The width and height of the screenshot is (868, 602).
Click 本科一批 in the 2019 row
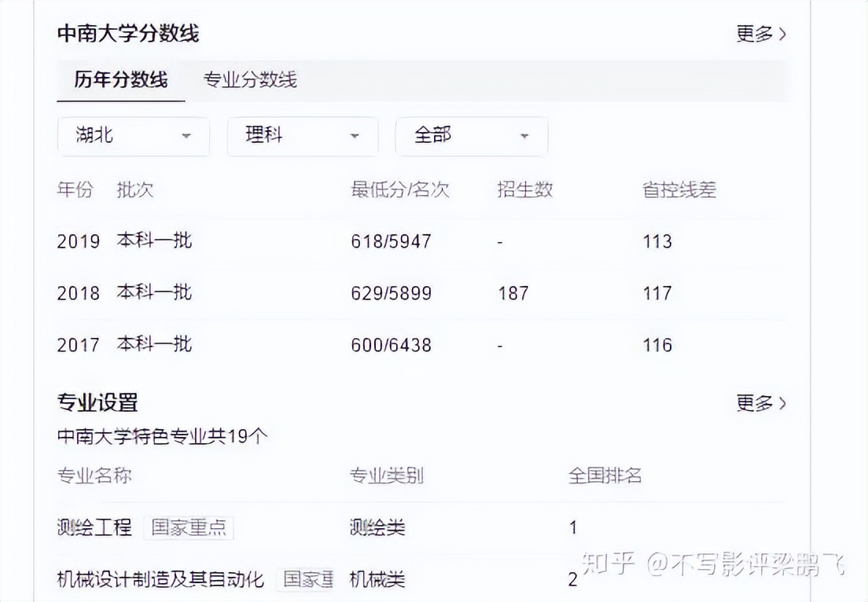154,240
